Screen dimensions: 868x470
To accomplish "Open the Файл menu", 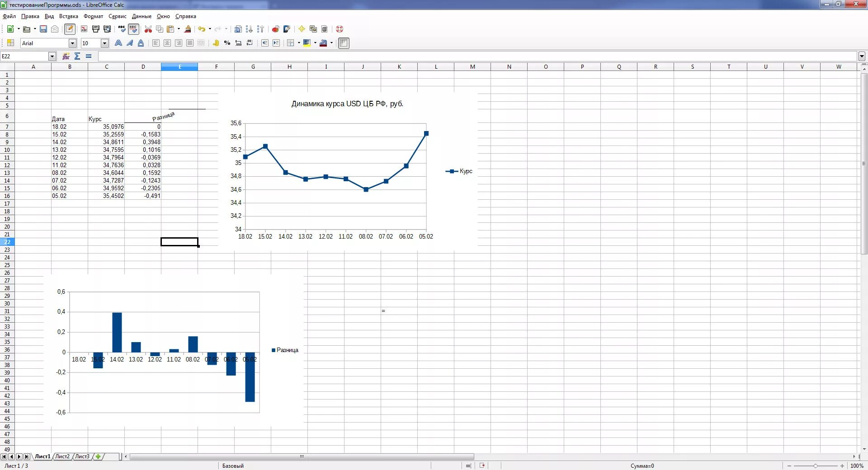I will 9,16.
